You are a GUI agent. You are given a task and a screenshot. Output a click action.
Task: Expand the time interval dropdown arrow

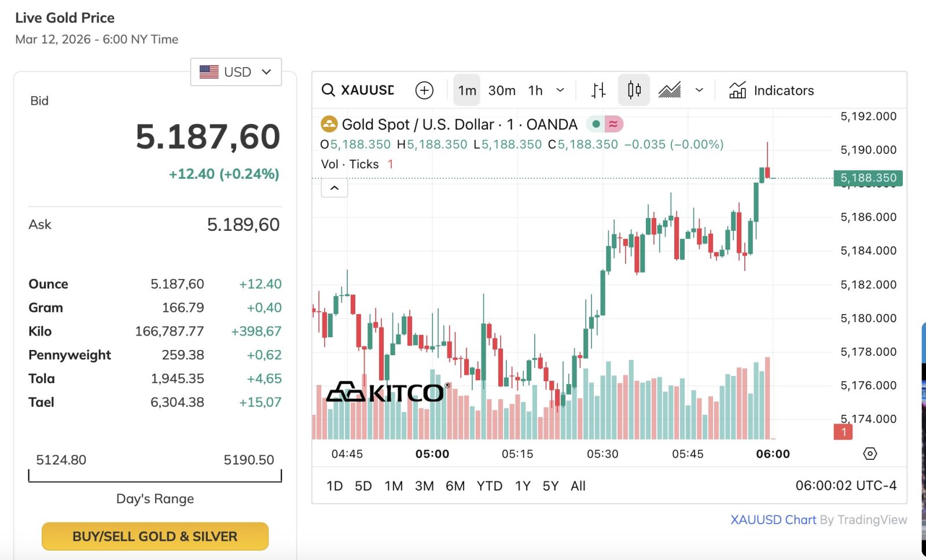pos(560,90)
